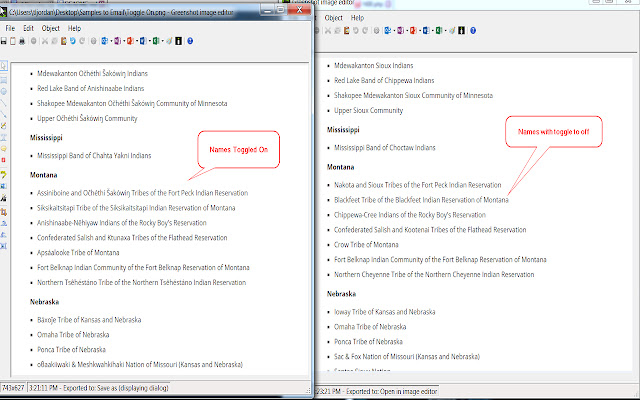Select the yellow highlighter tool in left toolbox
Screen dimensions: 640x400
coord(4,174)
